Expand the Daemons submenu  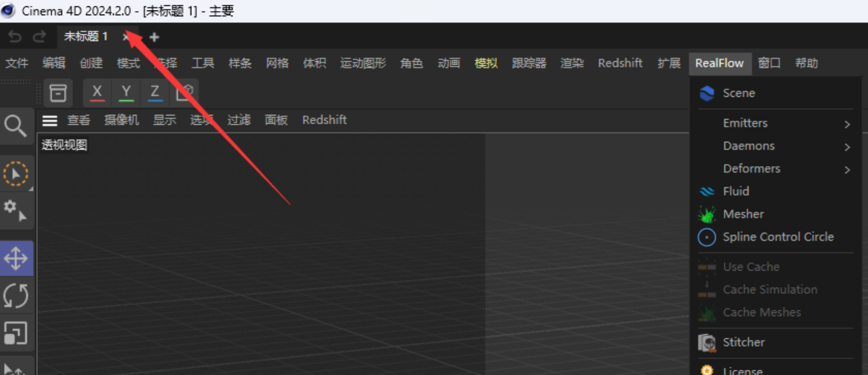(x=775, y=146)
